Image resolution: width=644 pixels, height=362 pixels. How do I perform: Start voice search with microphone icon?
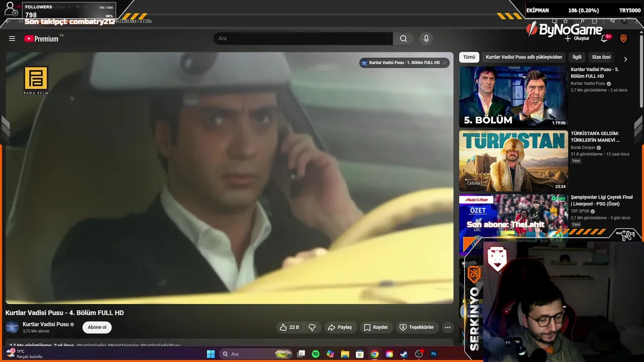point(426,39)
